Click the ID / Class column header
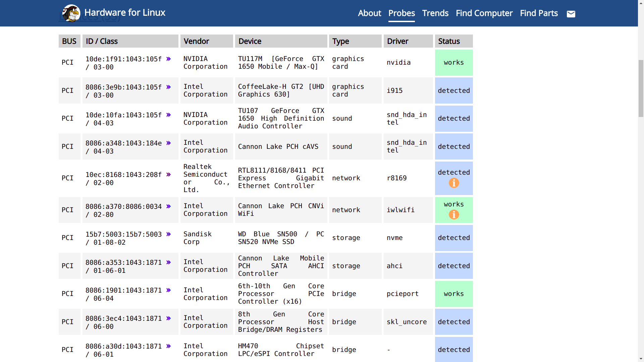 point(130,41)
